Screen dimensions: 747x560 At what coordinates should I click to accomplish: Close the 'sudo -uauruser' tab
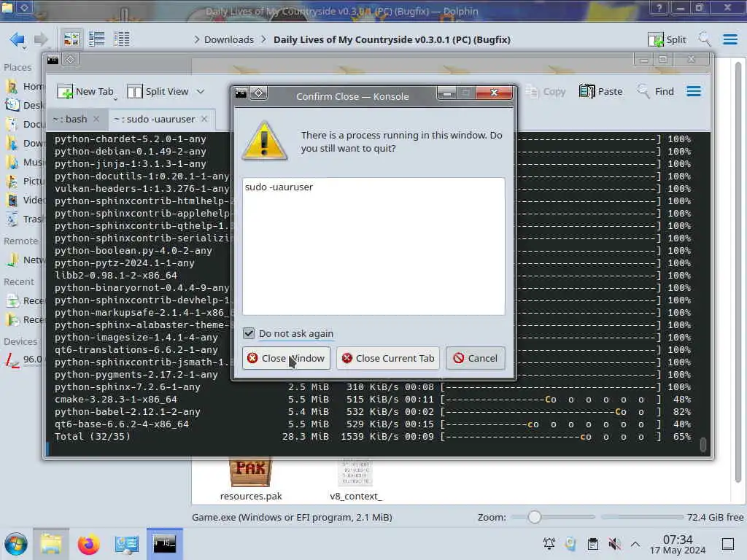204,119
